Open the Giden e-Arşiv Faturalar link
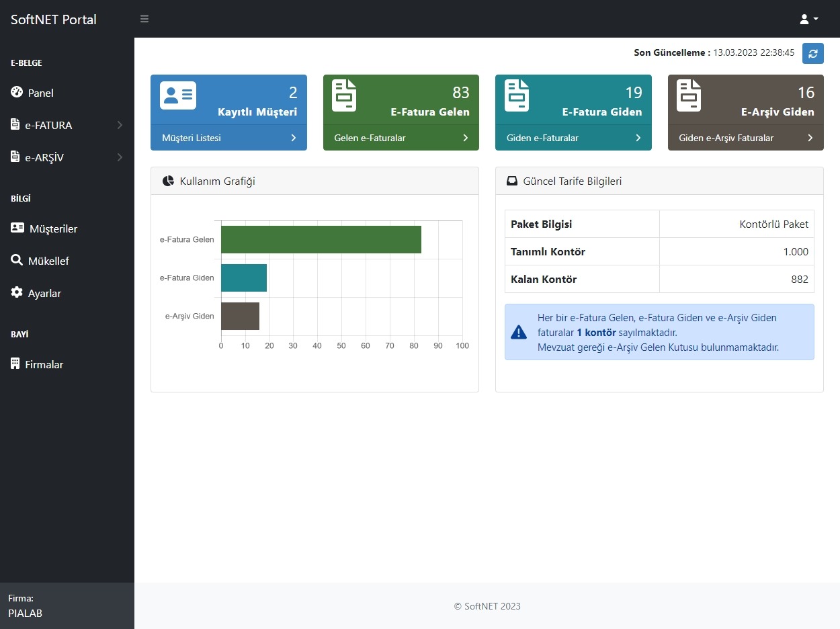The width and height of the screenshot is (840, 629). coord(726,138)
